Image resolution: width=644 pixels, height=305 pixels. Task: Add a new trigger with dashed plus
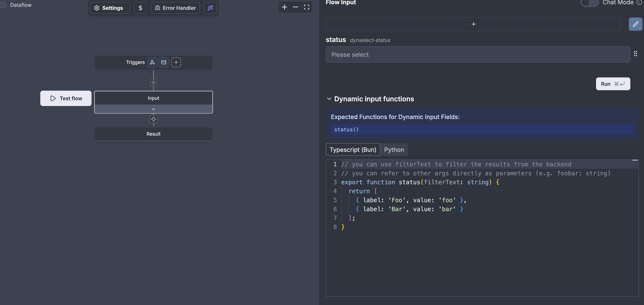point(176,62)
